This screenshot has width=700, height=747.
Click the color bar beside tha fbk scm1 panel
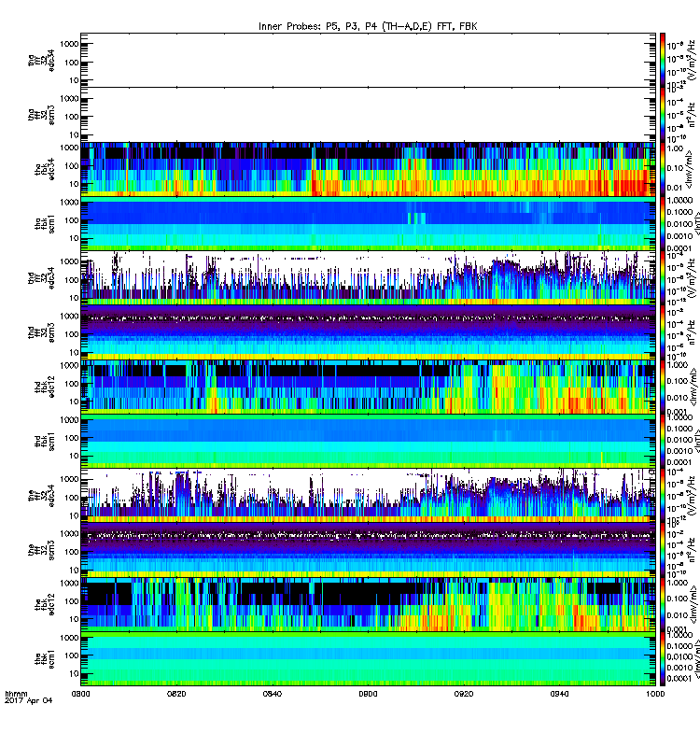pyautogui.click(x=663, y=224)
